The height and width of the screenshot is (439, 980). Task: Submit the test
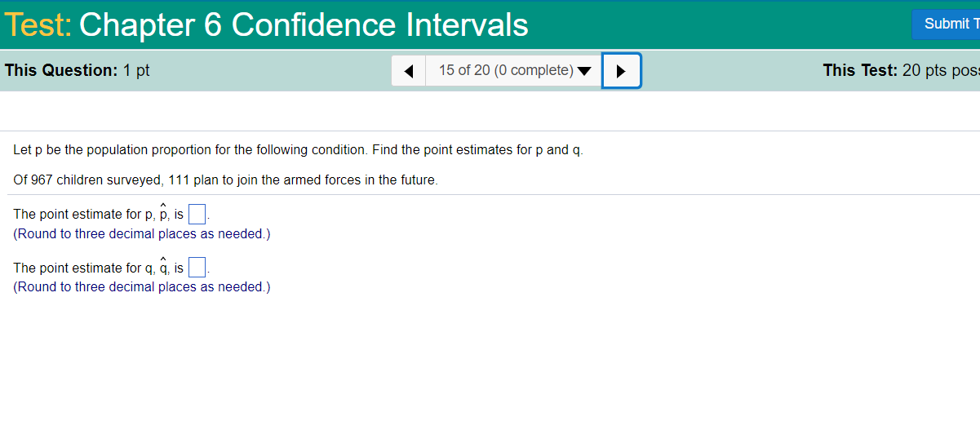(x=946, y=24)
